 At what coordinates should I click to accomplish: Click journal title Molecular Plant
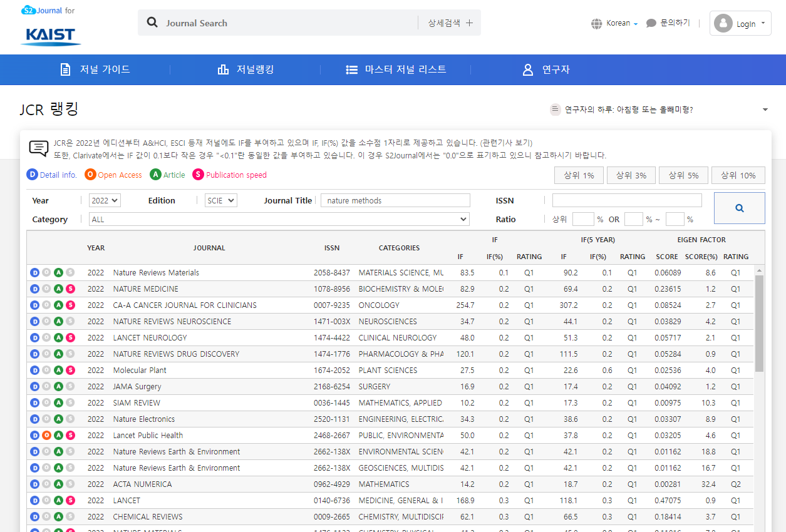[140, 371]
